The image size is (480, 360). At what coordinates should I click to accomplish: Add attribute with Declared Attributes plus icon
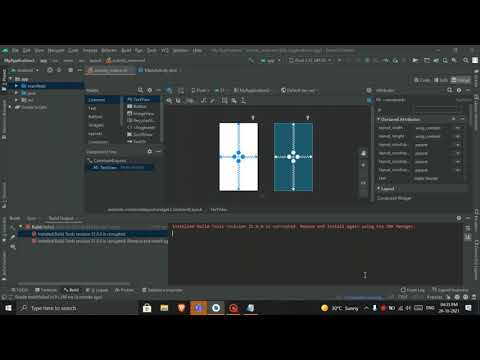click(454, 119)
